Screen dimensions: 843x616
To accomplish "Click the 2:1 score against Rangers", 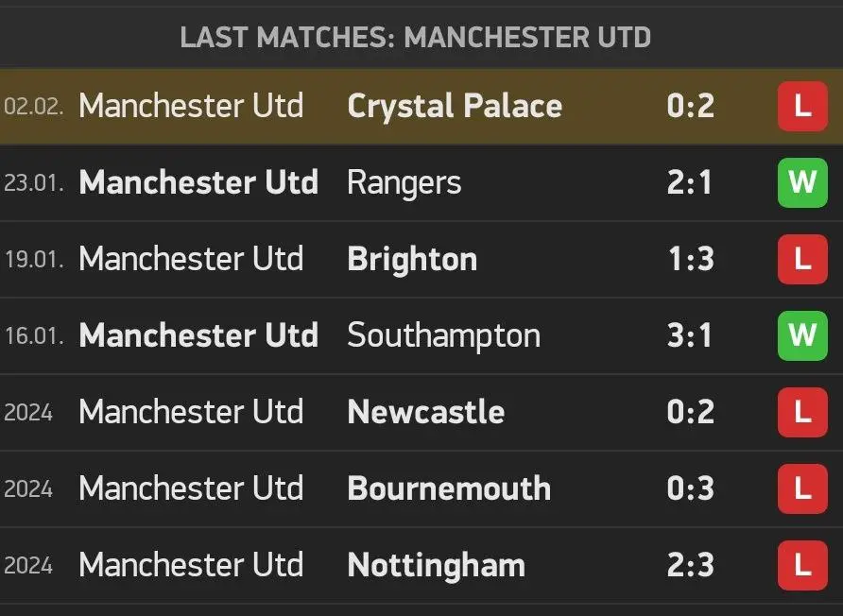I will point(691,182).
